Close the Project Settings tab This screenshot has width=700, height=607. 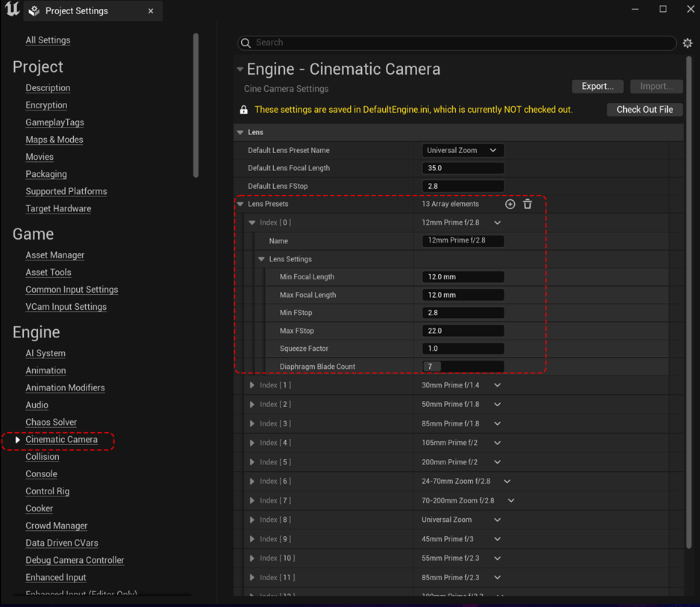pos(151,10)
